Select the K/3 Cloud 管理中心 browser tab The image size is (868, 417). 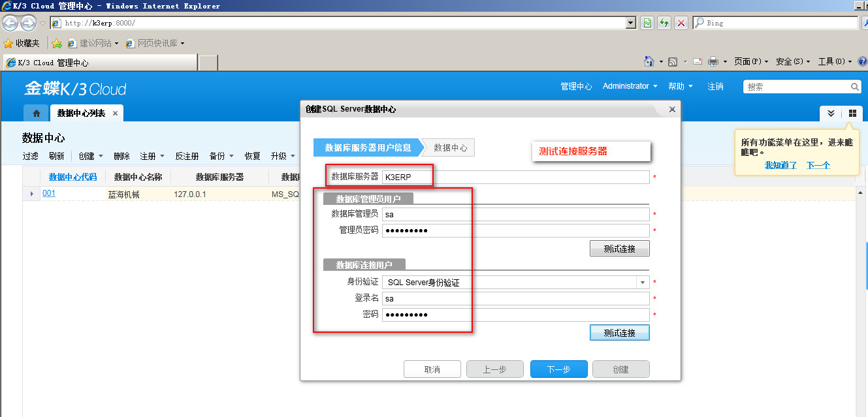coord(100,63)
